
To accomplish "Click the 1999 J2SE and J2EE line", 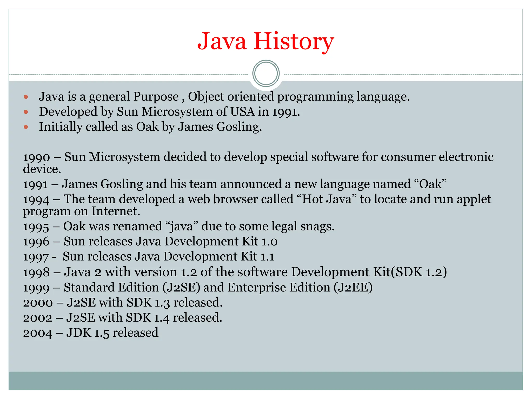I will click(x=197, y=288).
